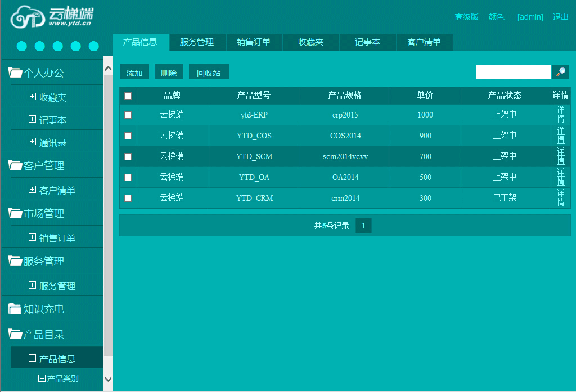
Task: Click the 云梯端 cloud logo
Action: pyautogui.click(x=51, y=16)
